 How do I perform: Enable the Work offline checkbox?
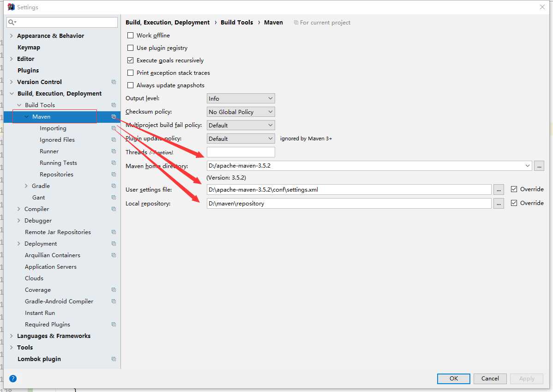click(x=131, y=35)
